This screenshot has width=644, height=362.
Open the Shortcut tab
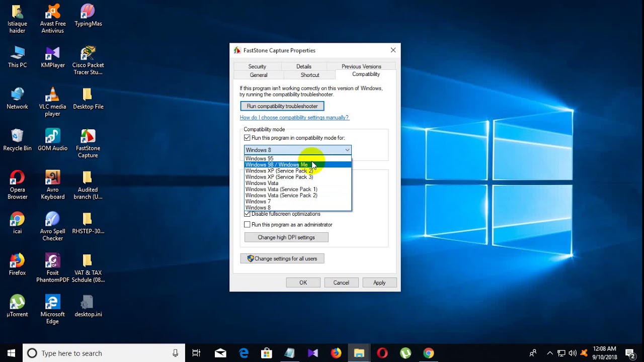click(x=310, y=75)
